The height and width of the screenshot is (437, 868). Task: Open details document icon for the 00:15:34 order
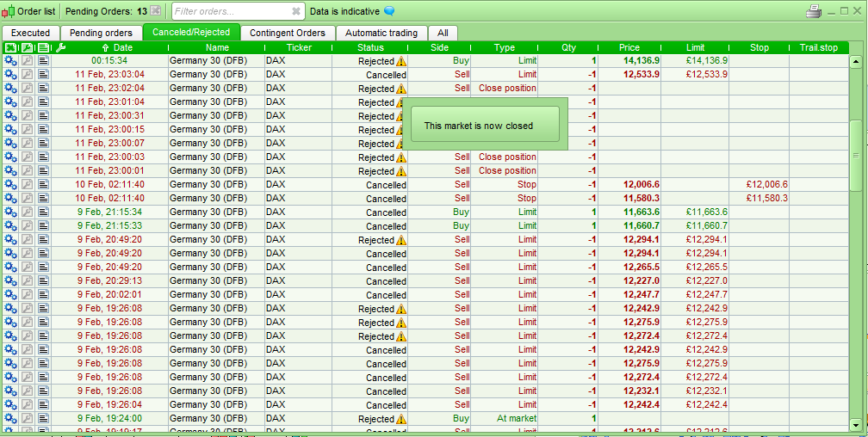pos(44,61)
